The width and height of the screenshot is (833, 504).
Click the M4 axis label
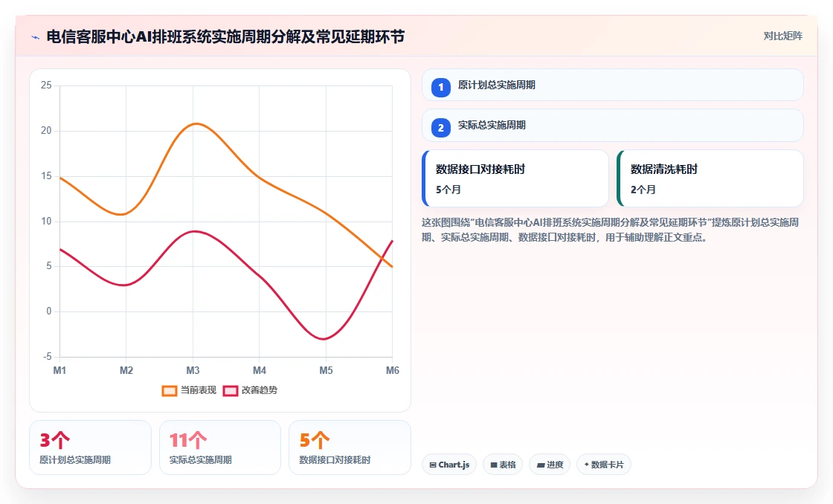click(260, 371)
